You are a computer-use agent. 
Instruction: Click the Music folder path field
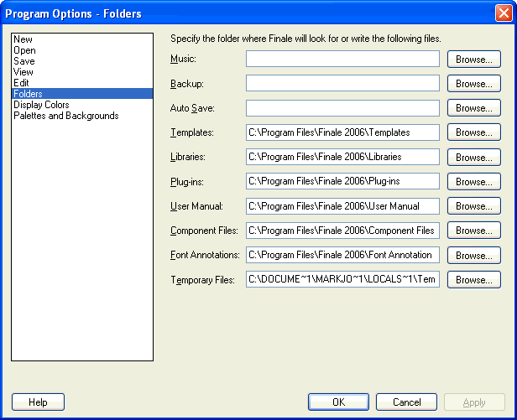[342, 59]
